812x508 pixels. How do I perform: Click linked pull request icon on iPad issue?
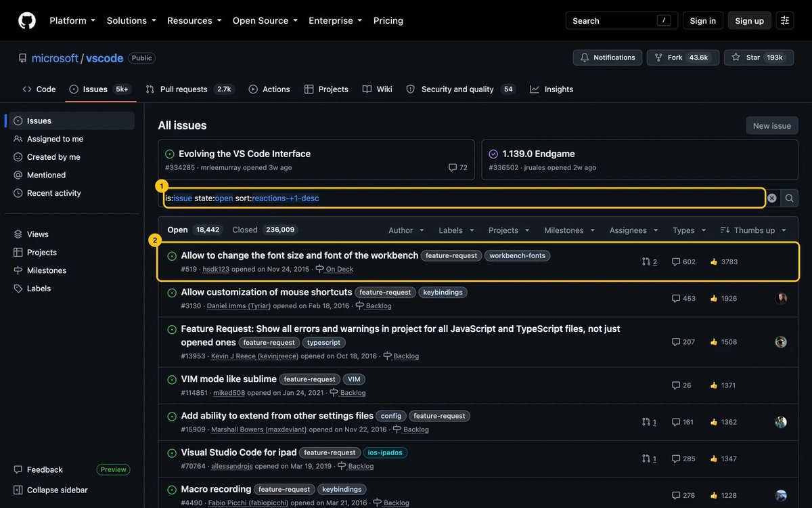pyautogui.click(x=646, y=459)
